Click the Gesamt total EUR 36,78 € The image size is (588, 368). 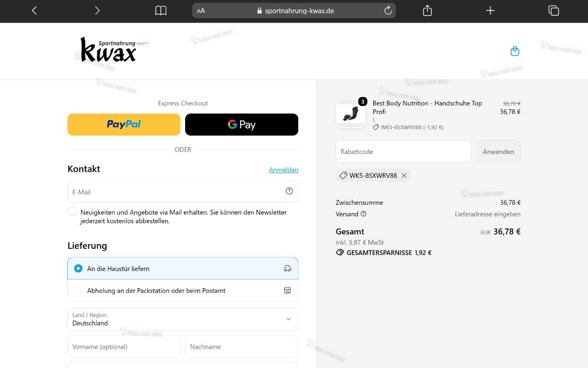[x=500, y=232]
